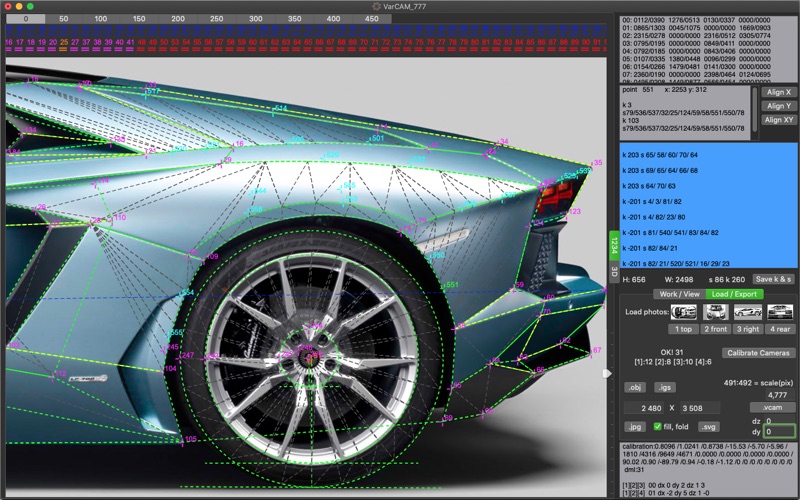Click the Align X button
The image size is (800, 500).
(x=779, y=92)
